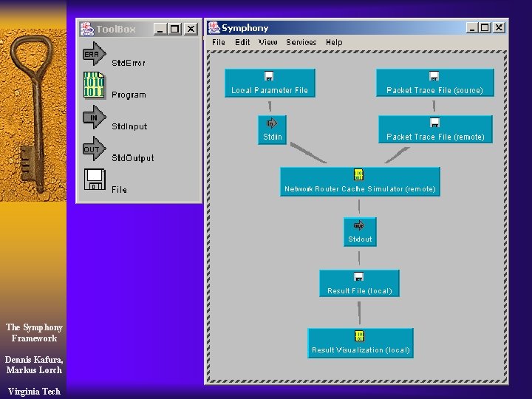The height and width of the screenshot is (399, 532).
Task: Click the ToolBox window title bar icon
Action: click(87, 29)
